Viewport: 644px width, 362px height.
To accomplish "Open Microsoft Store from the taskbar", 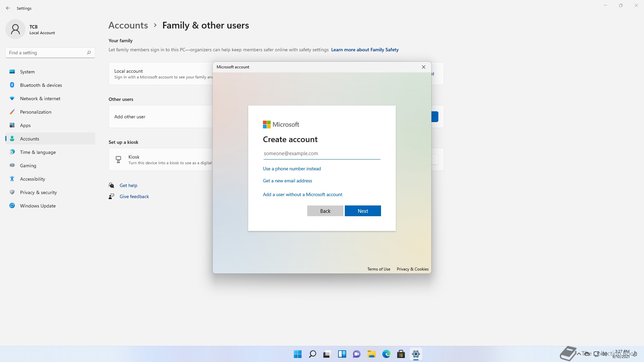I will 401,354.
